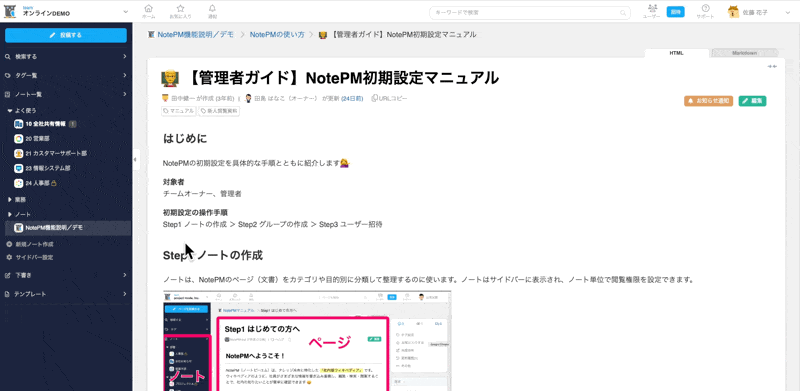
Task: Open the notifications (通知) bell icon
Action: click(x=212, y=8)
